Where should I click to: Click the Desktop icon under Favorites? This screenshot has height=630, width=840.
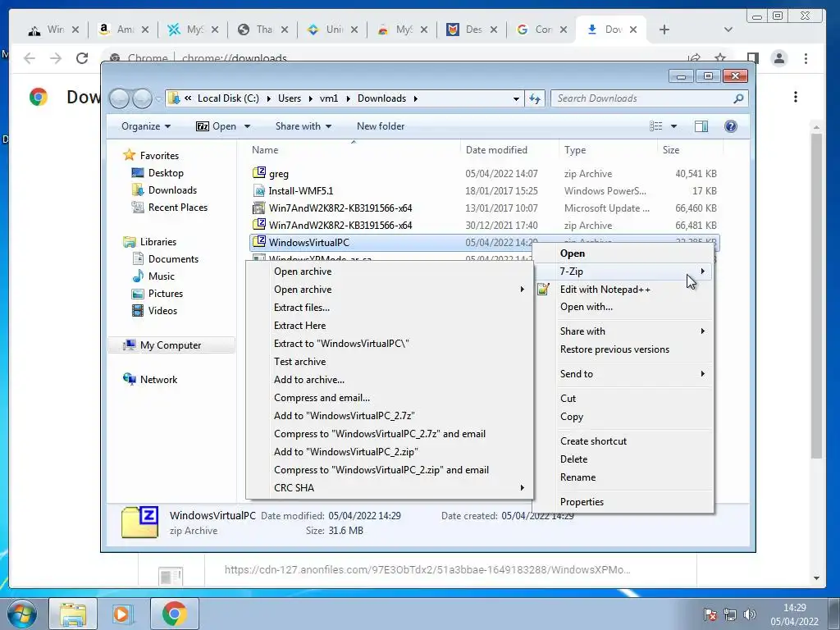[x=138, y=172]
